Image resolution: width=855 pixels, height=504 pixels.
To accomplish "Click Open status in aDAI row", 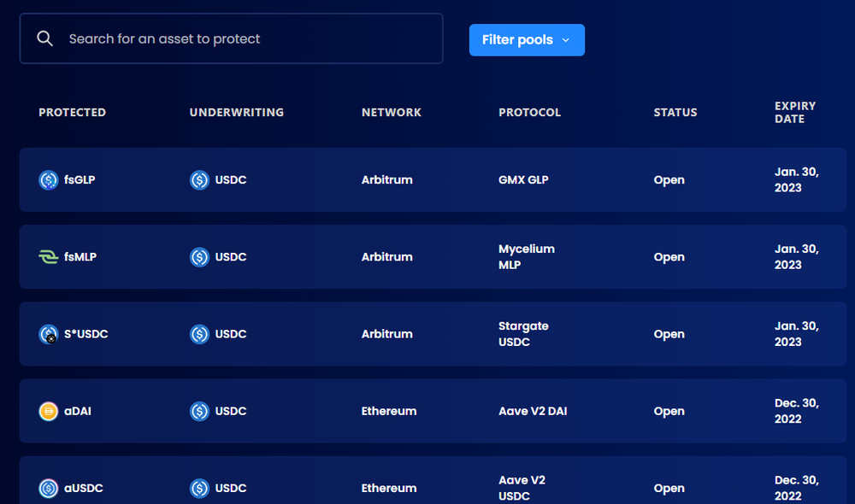I will 669,412.
